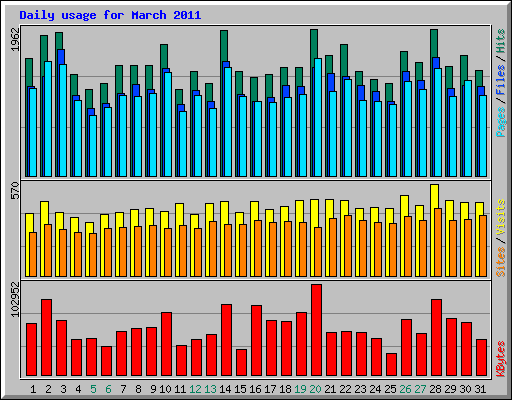Image resolution: width=512 pixels, height=400 pixels.
Task: Select the orange sites bar for day 1
Action: (x=33, y=254)
